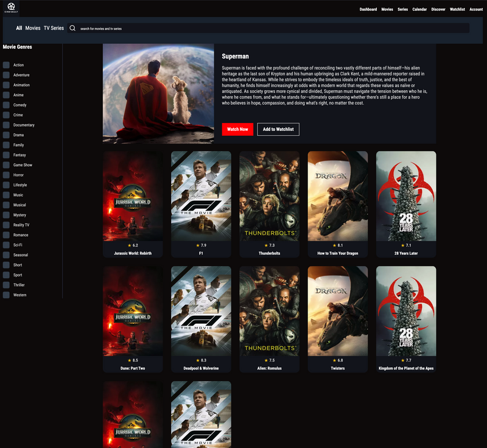Click Kingdom of the Planet of the Apes title

(406, 368)
